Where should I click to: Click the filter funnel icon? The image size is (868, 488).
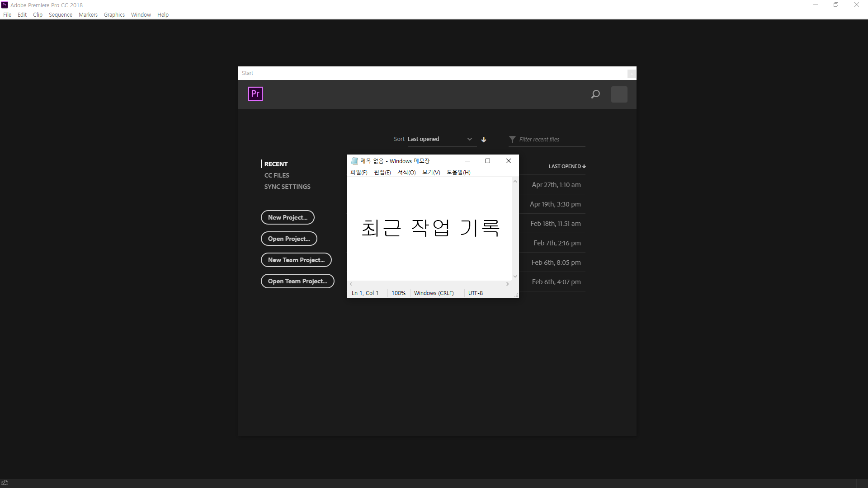[512, 140]
